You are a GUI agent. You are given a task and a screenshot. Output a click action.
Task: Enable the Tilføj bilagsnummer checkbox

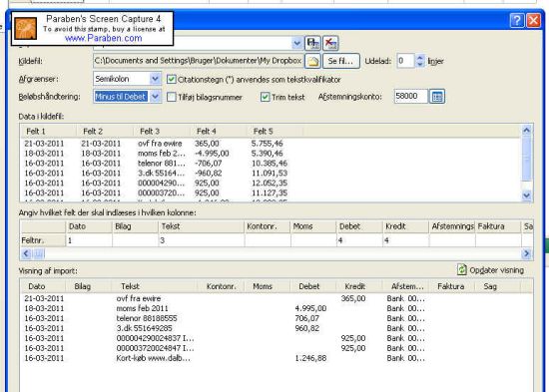click(x=172, y=97)
